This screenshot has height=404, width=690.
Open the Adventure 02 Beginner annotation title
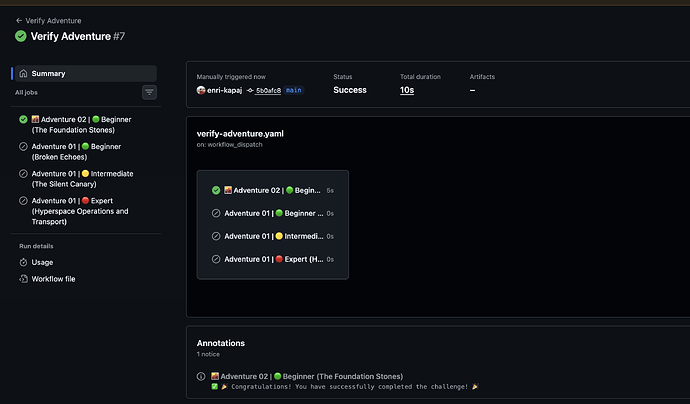click(307, 376)
